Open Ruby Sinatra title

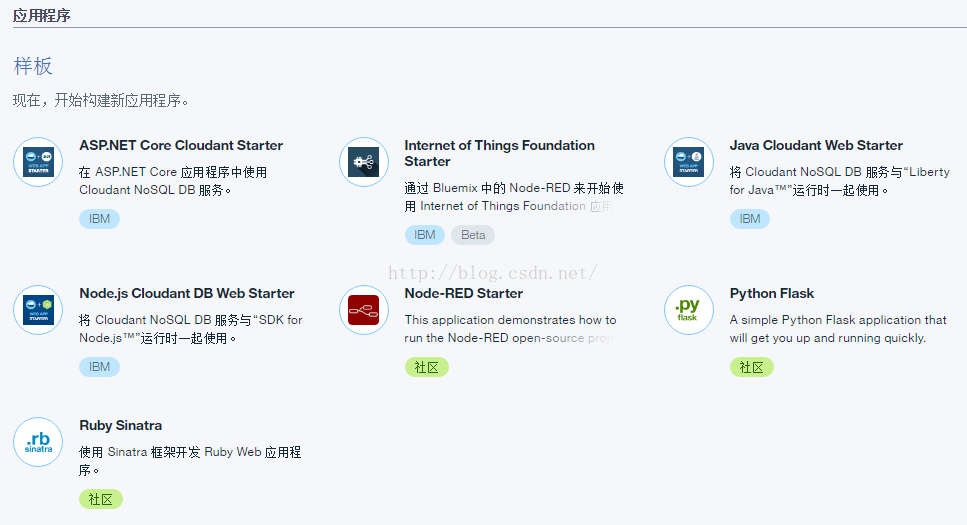120,426
